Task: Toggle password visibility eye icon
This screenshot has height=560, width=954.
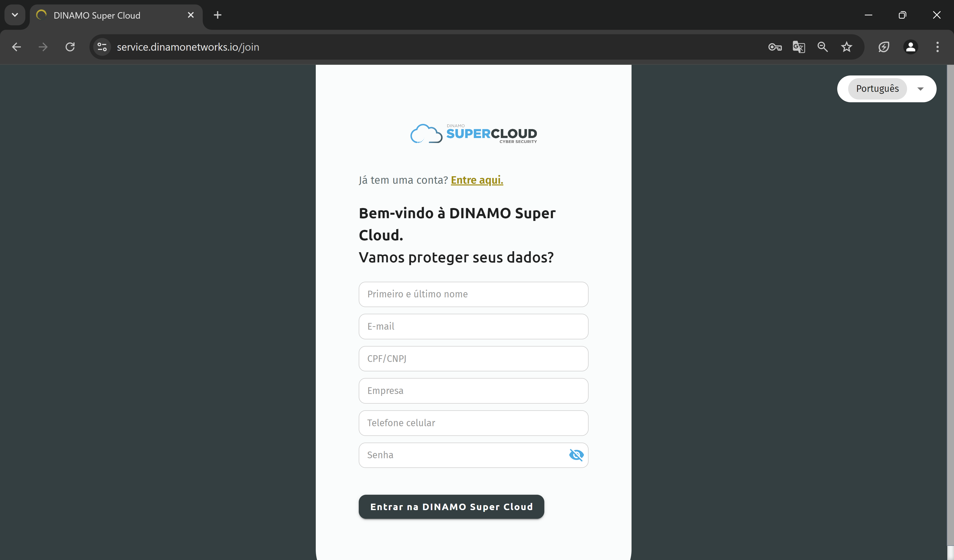Action: pyautogui.click(x=576, y=455)
